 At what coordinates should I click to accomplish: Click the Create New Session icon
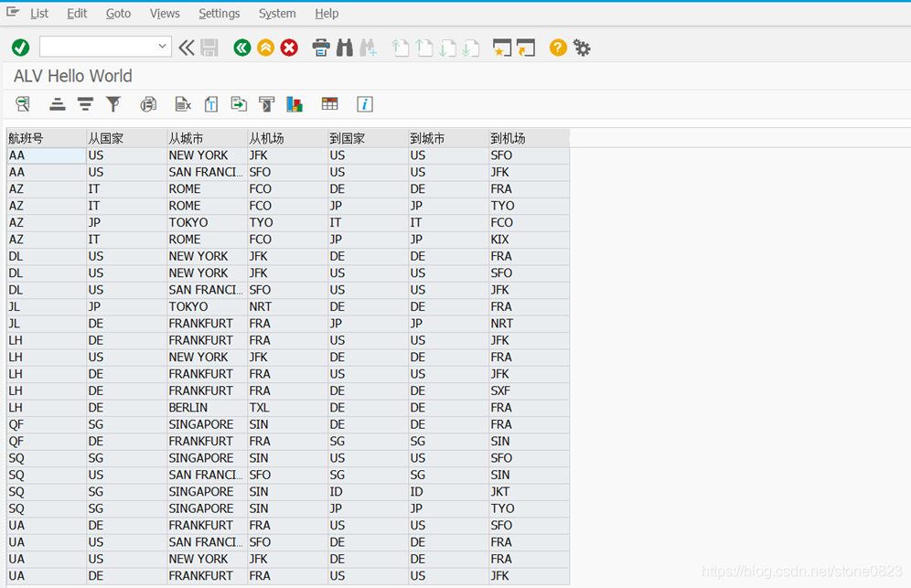click(502, 47)
